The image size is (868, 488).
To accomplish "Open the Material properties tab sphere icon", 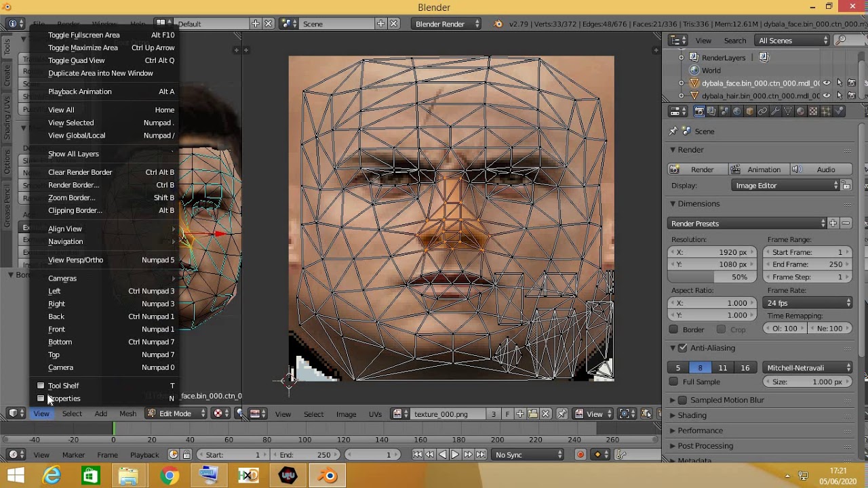I will (x=800, y=111).
